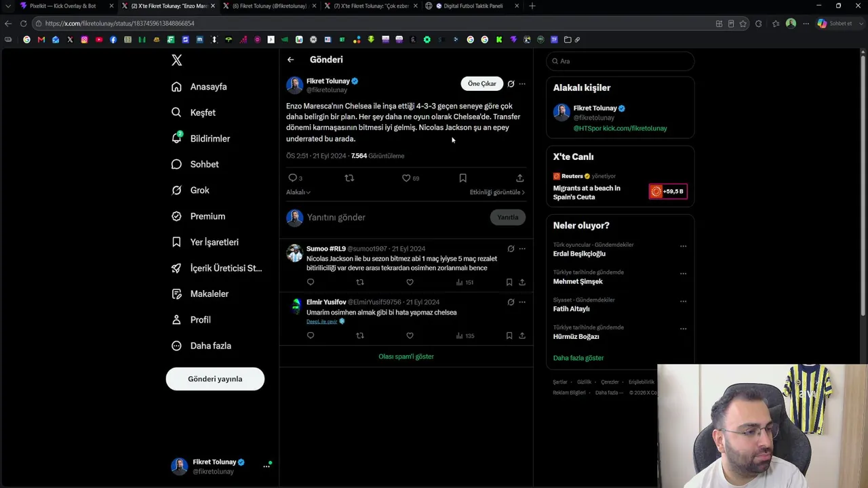868x488 pixels.
Task: Open more options on Fikret Tolunay's post
Action: click(522, 84)
